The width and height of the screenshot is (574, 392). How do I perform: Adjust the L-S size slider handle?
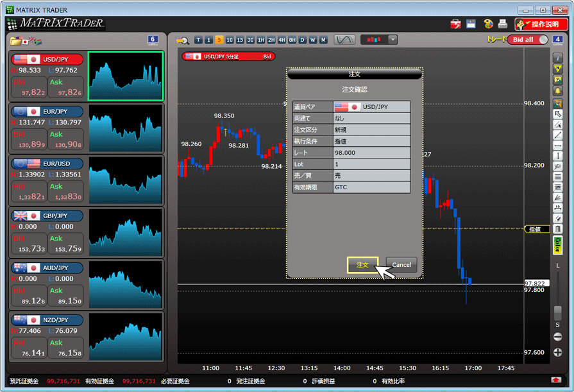pyautogui.click(x=557, y=313)
